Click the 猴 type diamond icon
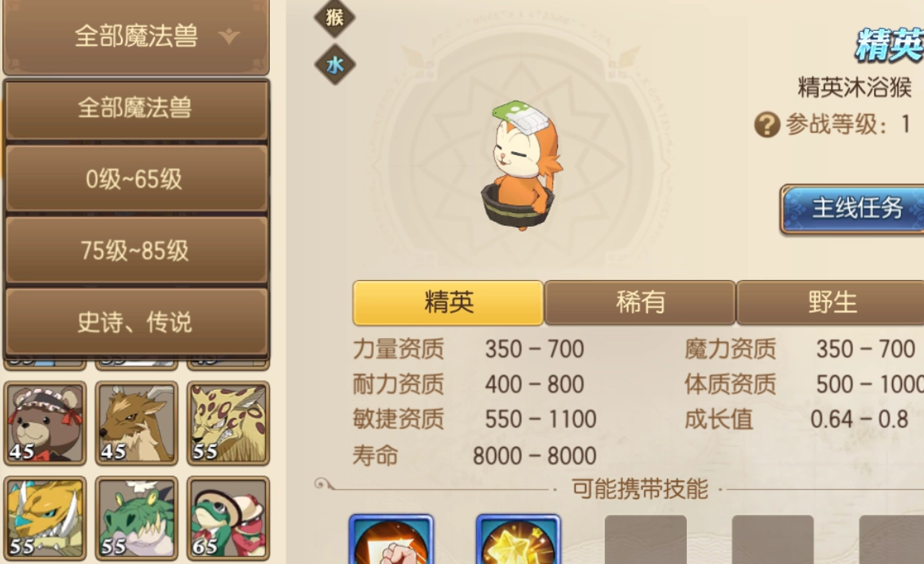The width and height of the screenshot is (924, 564). click(334, 17)
